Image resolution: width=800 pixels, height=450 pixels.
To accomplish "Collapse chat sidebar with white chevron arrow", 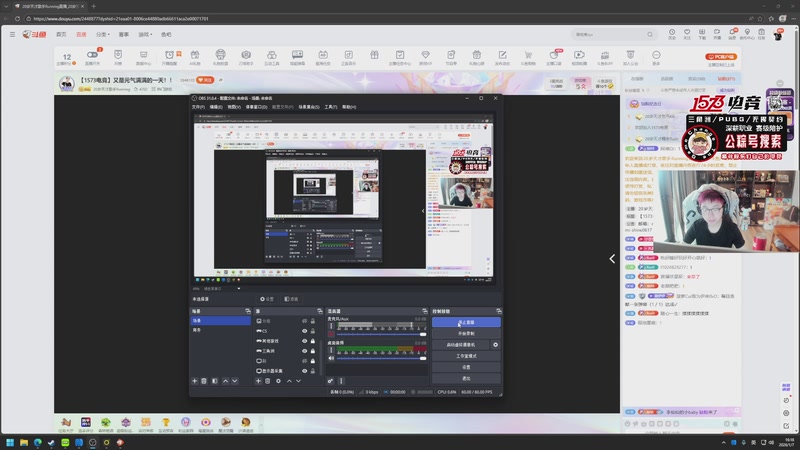I will [x=612, y=259].
